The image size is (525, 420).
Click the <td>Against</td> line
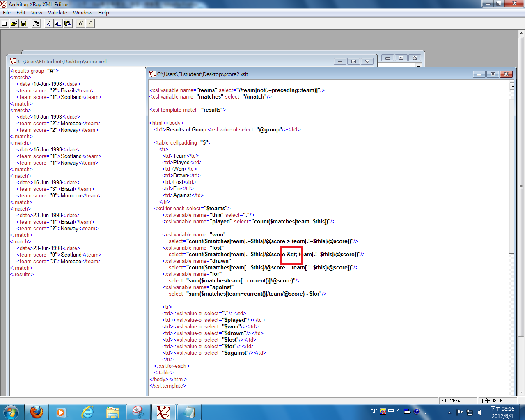[x=183, y=195]
